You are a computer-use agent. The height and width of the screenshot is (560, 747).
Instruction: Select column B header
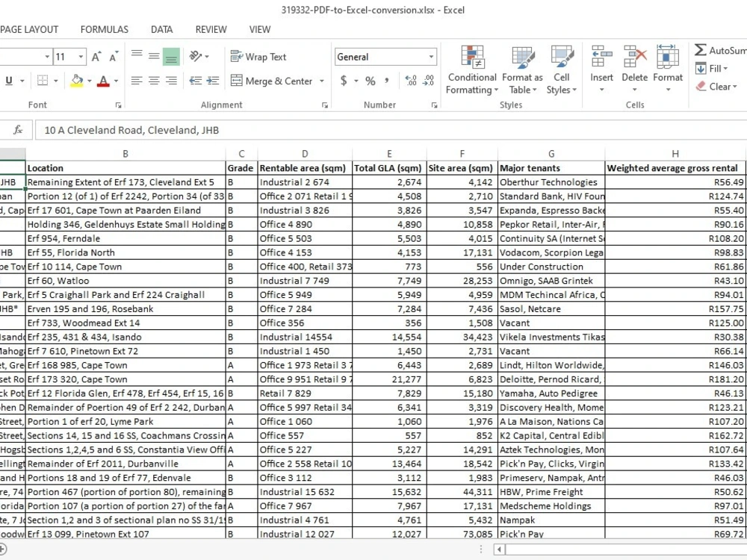click(125, 154)
